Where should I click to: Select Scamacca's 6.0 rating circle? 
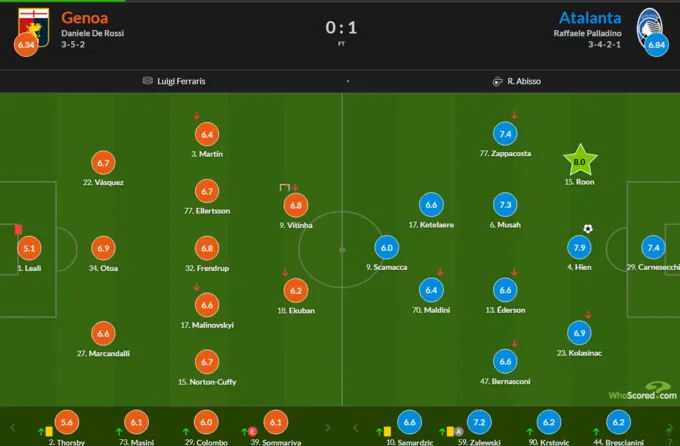pos(387,248)
